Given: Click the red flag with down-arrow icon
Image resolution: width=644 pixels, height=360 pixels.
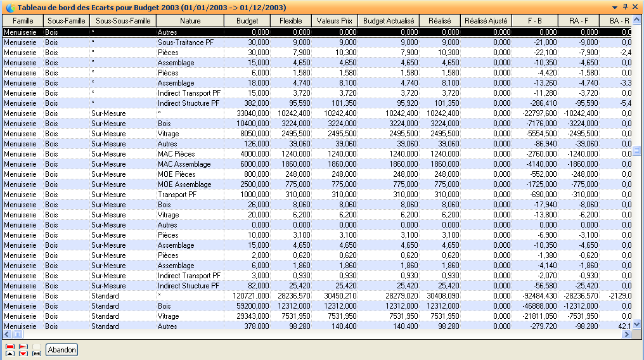Looking at the screenshot, I should point(23,350).
